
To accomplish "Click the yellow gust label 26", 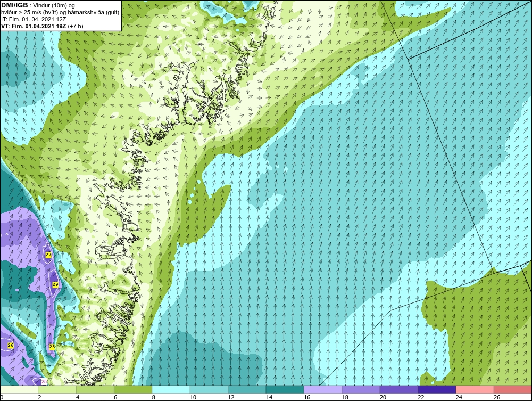I will (11, 345).
